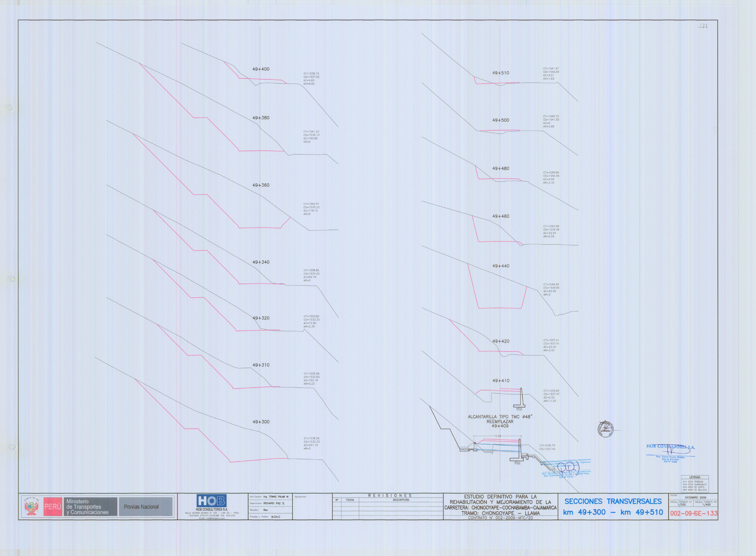The width and height of the screenshot is (756, 556).
Task: Click section label '49+340'
Action: tap(261, 262)
